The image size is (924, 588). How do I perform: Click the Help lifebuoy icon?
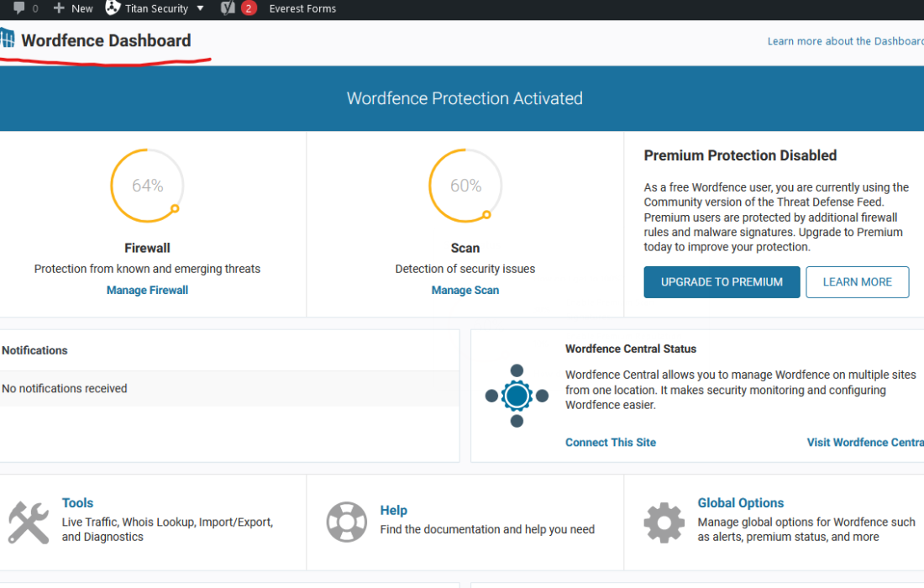click(x=346, y=522)
